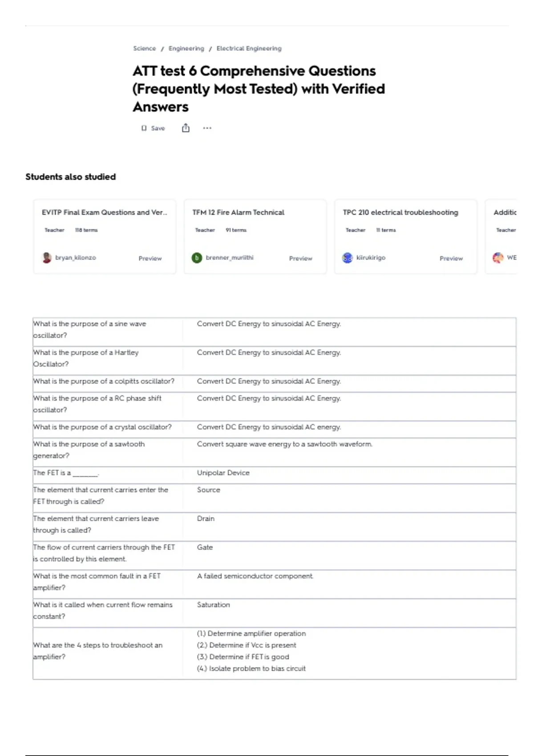Preview the TPC 210 electrical troubleshooting set
Image resolution: width=534 pixels, height=756 pixels.
(x=451, y=258)
